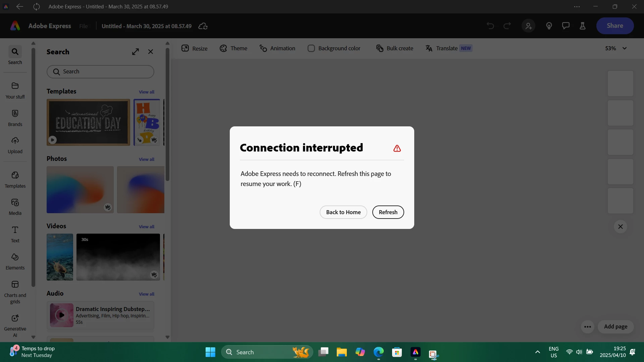This screenshot has height=362, width=644.
Task: Play the Dramatic Inspiring Dubstep audio
Action: click(61, 315)
